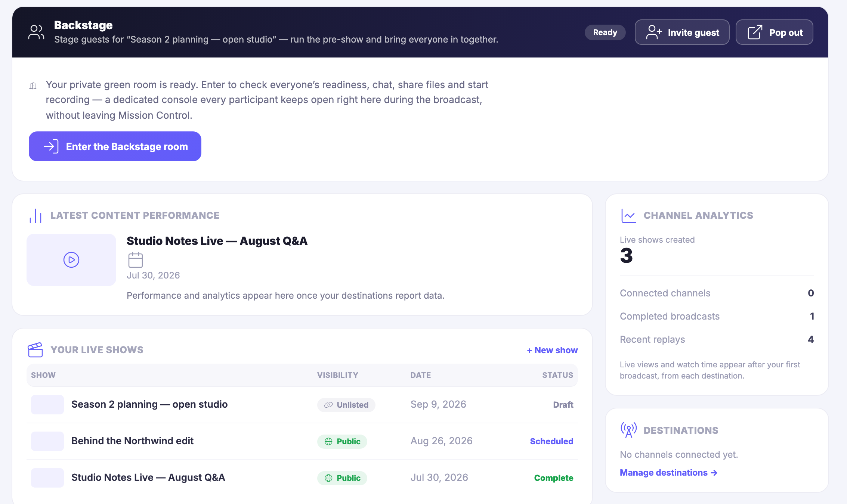This screenshot has height=504, width=847.
Task: Click the Completed broadcasts row
Action: pyautogui.click(x=717, y=316)
